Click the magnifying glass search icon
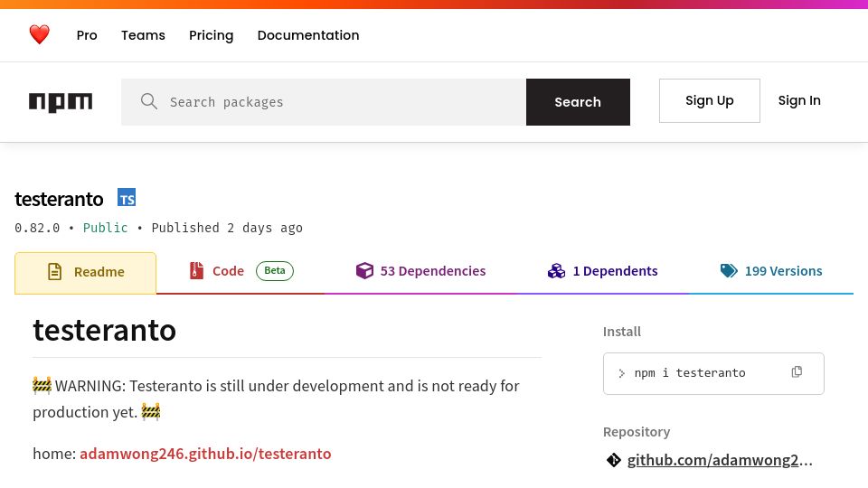868x488 pixels. [149, 101]
